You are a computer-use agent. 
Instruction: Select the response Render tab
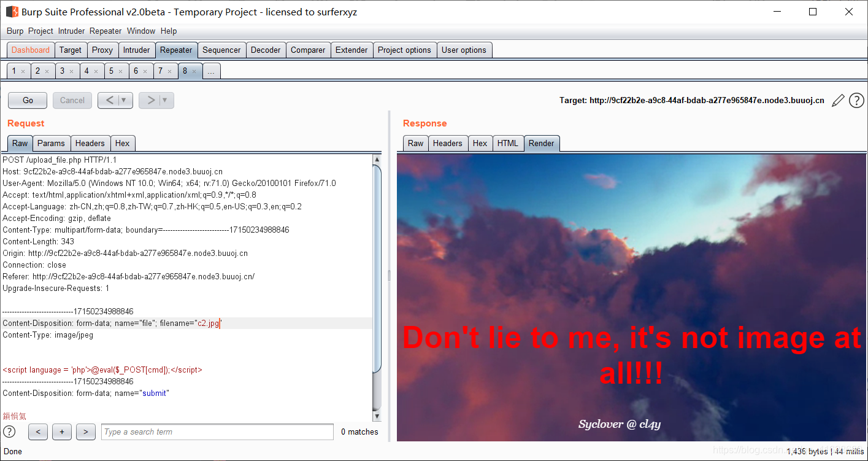[x=542, y=143]
